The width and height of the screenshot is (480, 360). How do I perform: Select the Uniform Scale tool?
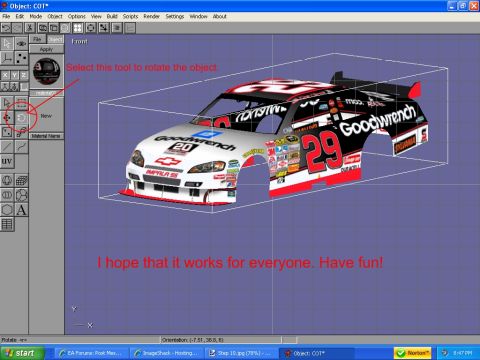21,132
